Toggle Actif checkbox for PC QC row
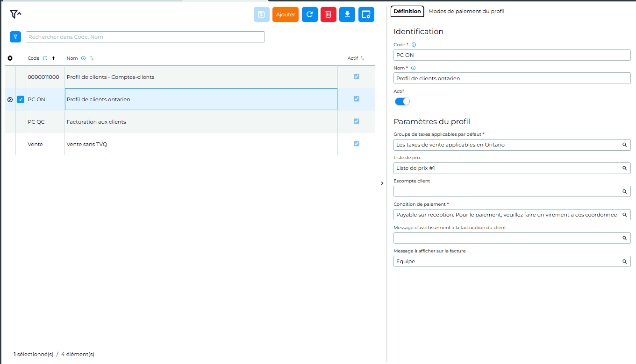The width and height of the screenshot is (636, 364). click(x=357, y=121)
